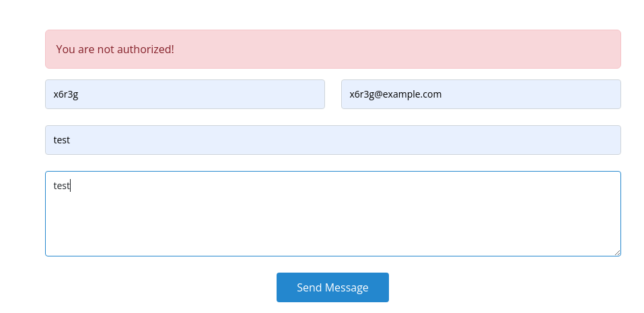Click the email field with x6r3g@example.com

(x=480, y=94)
